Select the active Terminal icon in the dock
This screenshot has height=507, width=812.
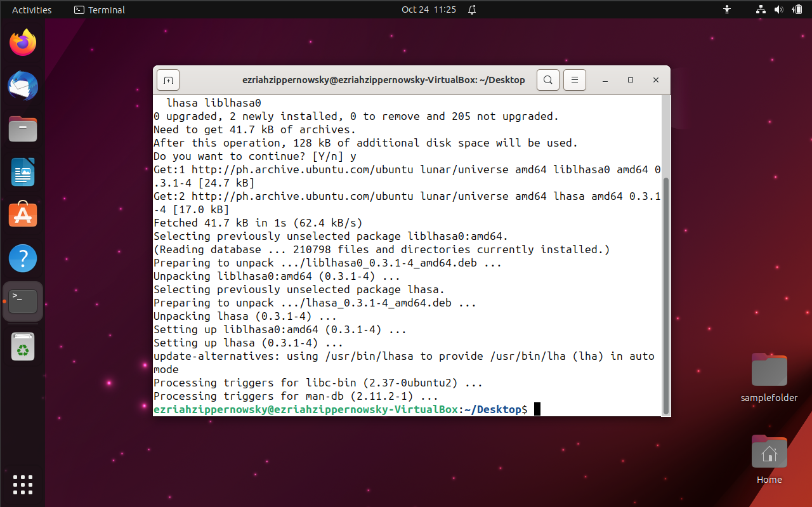[x=23, y=301]
